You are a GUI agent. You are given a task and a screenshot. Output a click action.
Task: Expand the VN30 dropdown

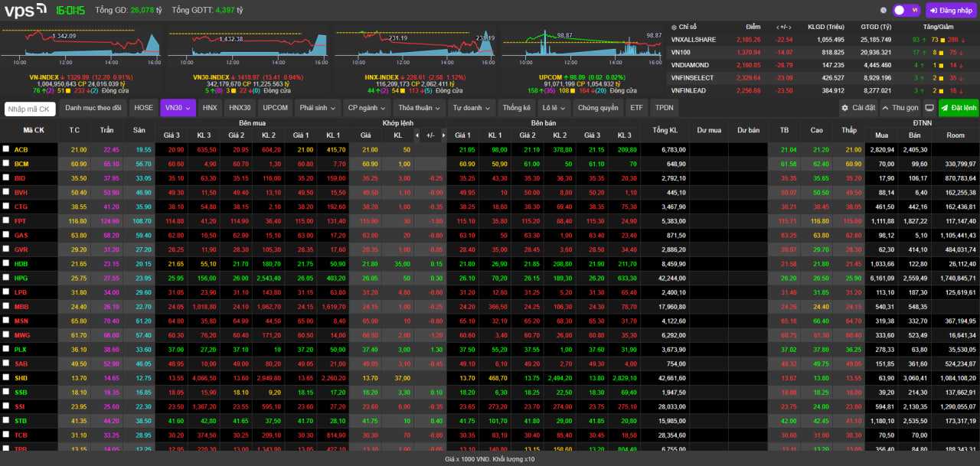178,108
